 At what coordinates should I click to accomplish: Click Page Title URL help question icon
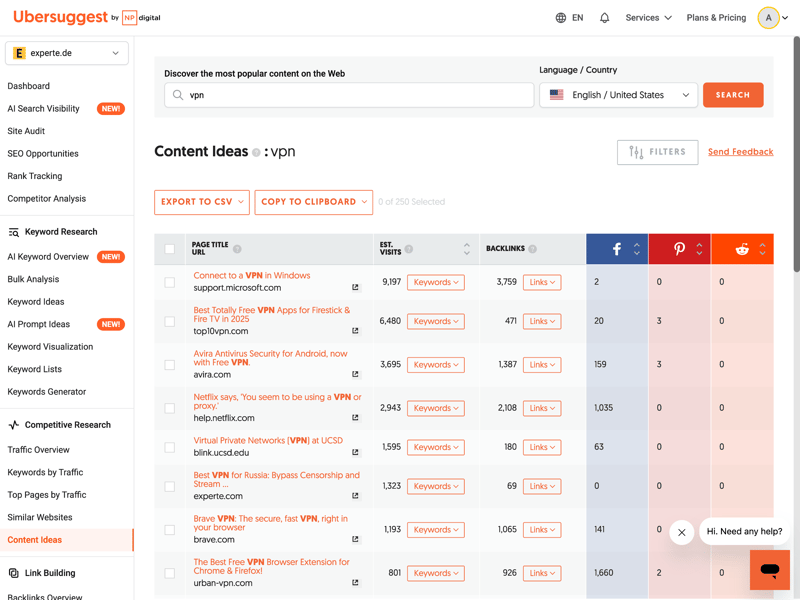point(237,249)
